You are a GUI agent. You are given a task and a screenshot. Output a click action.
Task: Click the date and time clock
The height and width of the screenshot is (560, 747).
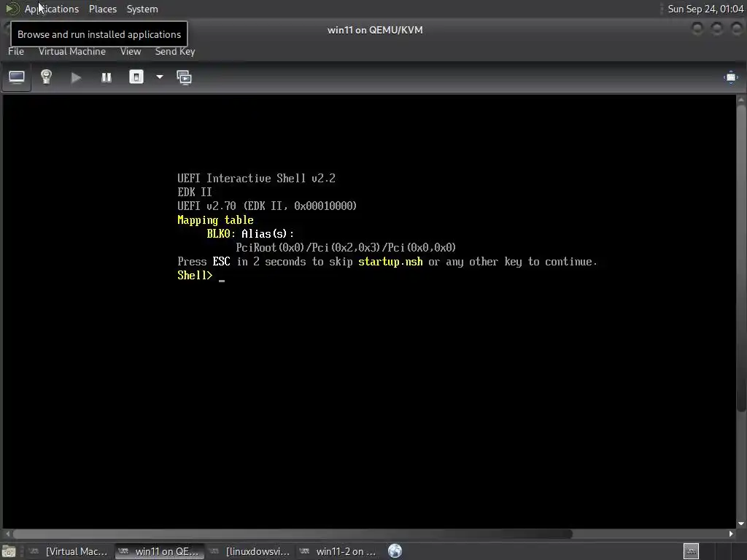[705, 9]
